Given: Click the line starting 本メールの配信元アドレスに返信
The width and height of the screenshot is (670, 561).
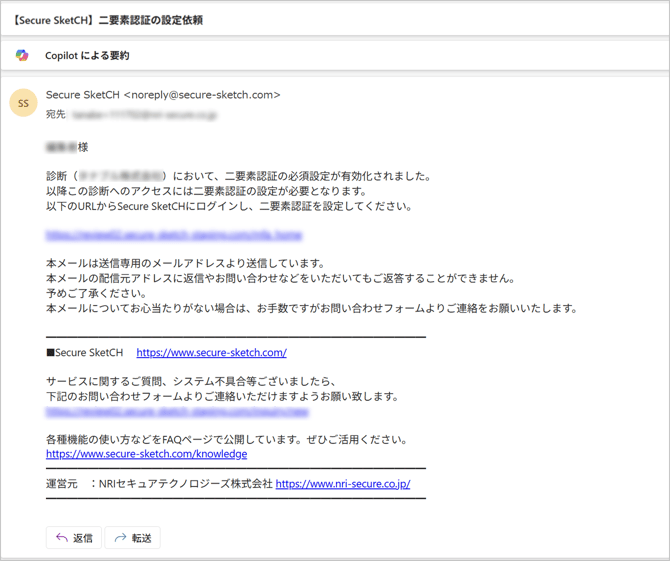Looking at the screenshot, I should click(x=280, y=278).
